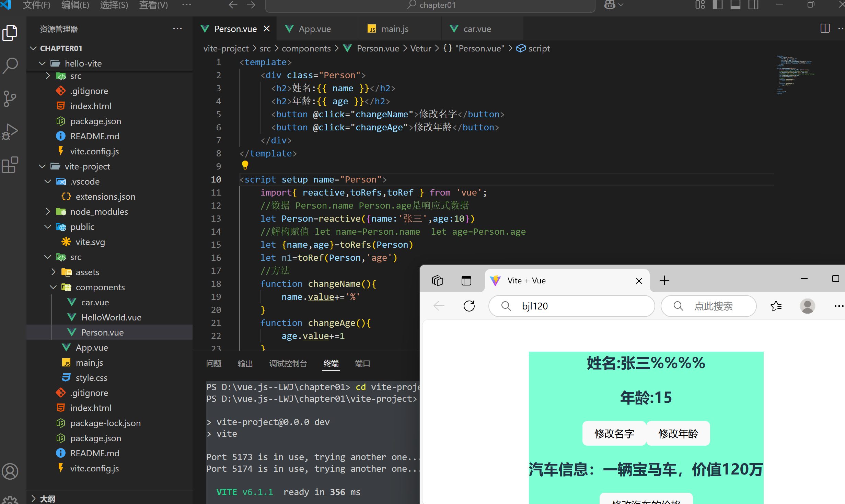Open browser favorites star icon

(776, 306)
